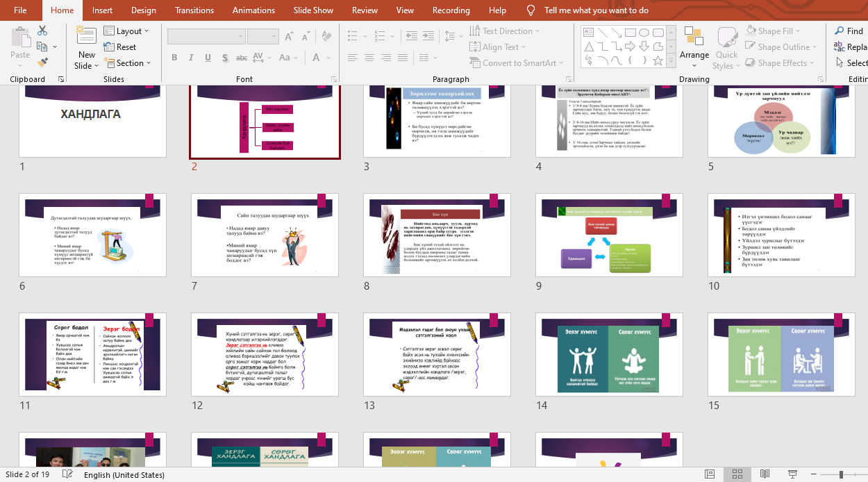Click Convert to SmartArt button
Screen dimensions: 868x482
[517, 63]
